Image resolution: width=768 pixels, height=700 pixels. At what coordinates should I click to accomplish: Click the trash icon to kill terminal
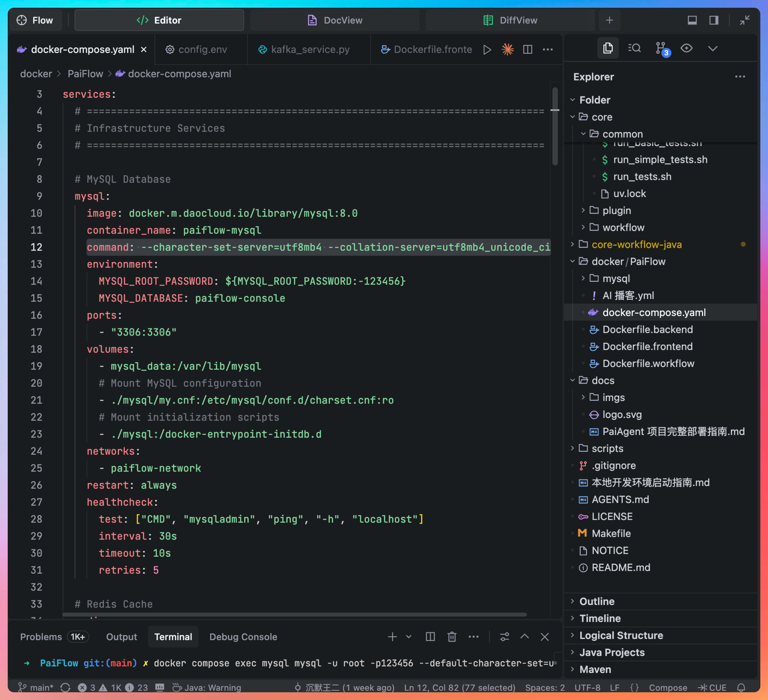452,637
